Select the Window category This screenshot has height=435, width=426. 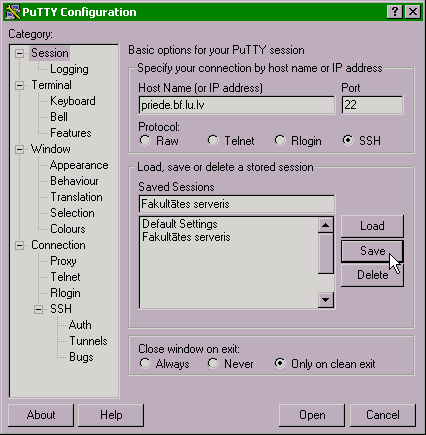pyautogui.click(x=51, y=149)
